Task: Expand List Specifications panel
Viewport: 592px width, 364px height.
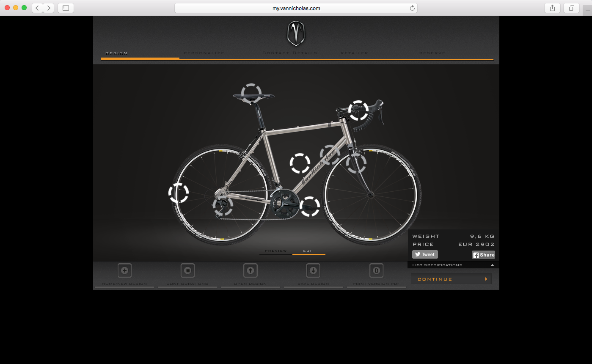Action: click(x=453, y=265)
